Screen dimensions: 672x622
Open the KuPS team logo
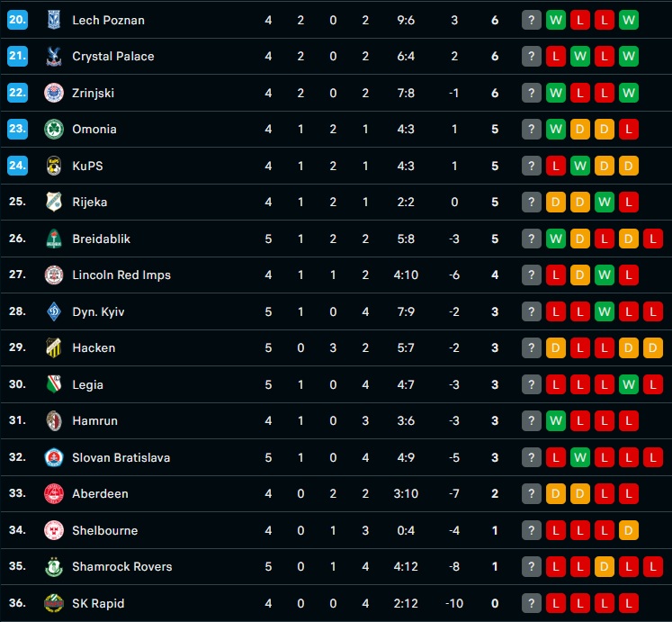click(54, 166)
